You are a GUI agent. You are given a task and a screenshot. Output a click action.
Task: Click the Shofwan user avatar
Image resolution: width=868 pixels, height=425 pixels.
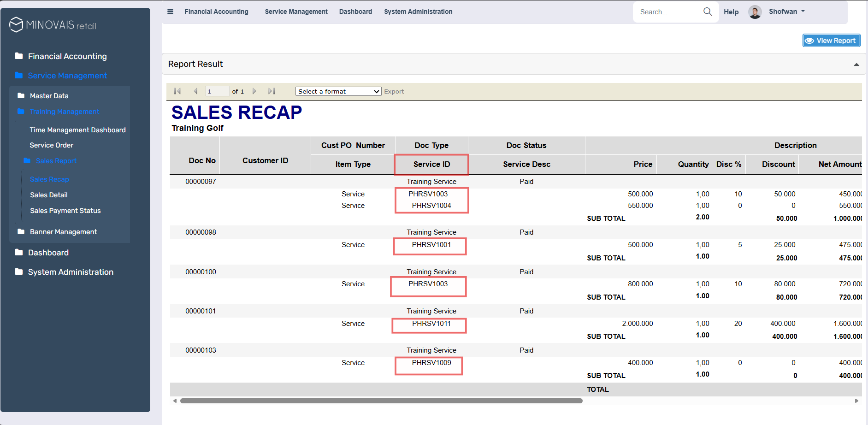pyautogui.click(x=755, y=12)
